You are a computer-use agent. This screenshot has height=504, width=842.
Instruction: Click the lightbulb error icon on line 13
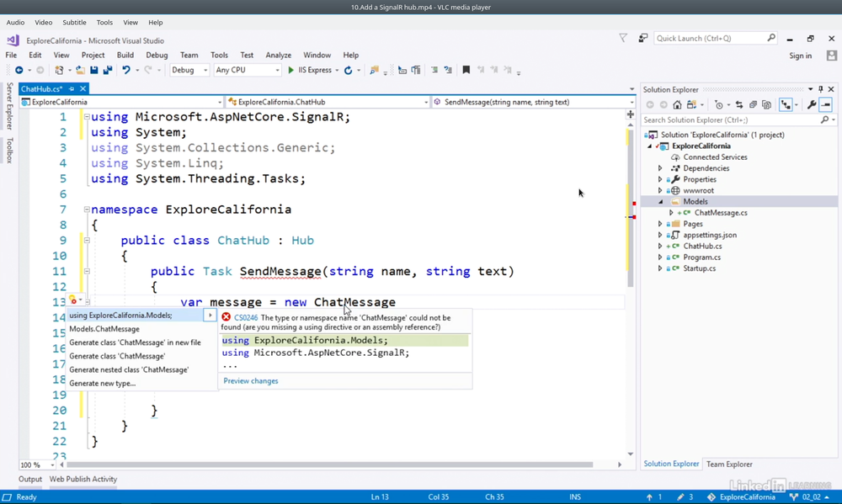(73, 301)
